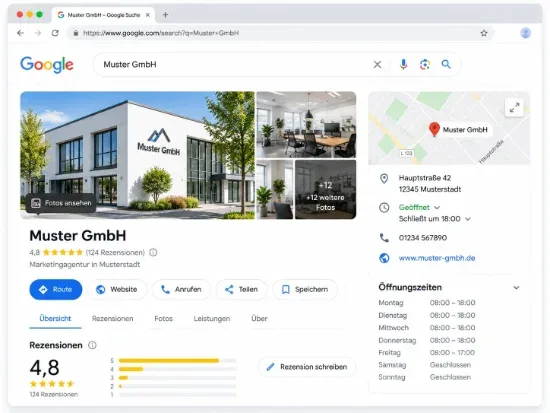Expand the Geöffnet status dropdown
This screenshot has height=413, width=550.
(437, 207)
